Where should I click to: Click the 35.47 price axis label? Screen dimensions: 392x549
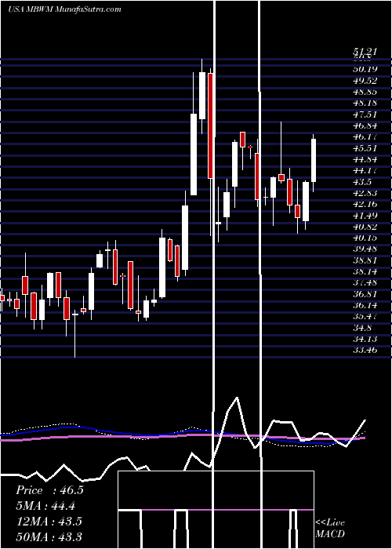(365, 316)
